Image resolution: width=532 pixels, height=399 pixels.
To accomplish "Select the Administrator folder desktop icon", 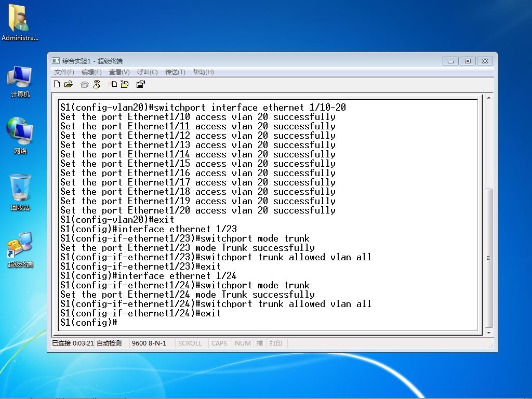I will click(x=20, y=22).
